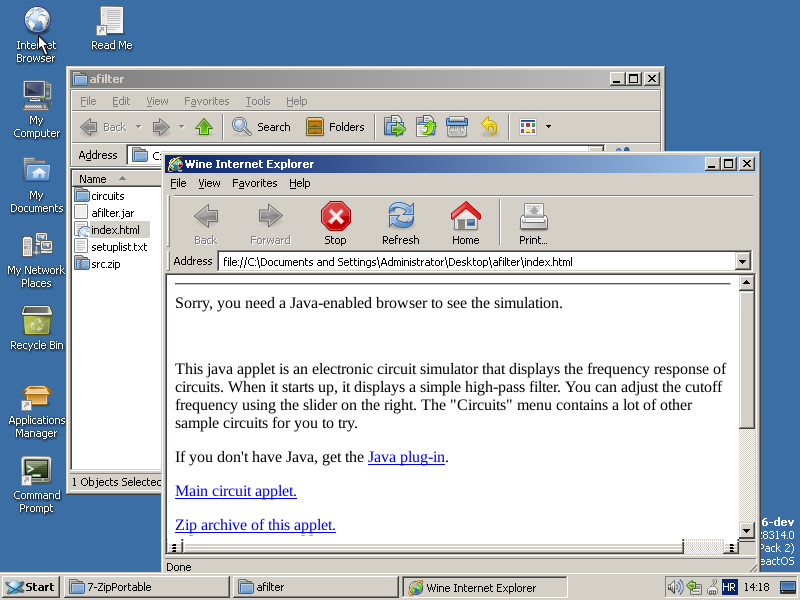Click the Move To icon in afilter toolbar
Viewport: 800px width, 600px height.
tap(394, 127)
